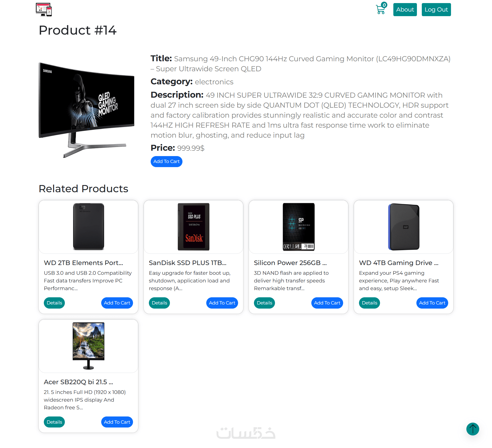Click the SanDisk SSD product thumbnail
492x448 pixels.
point(193,227)
